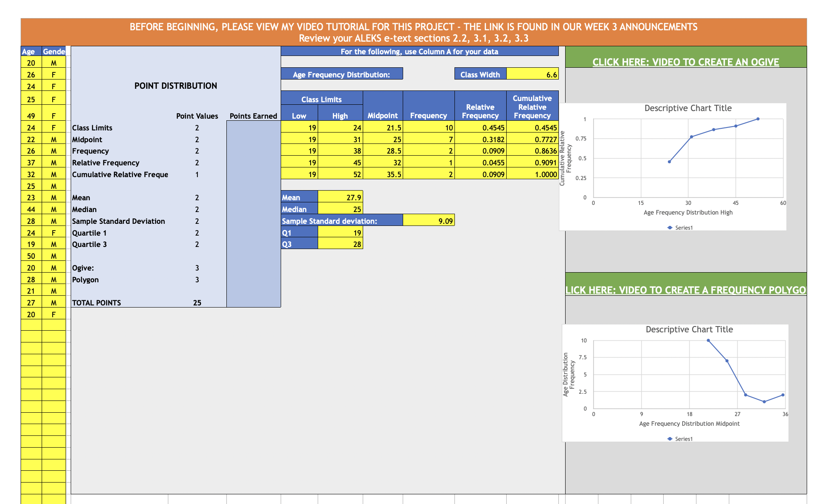Image resolution: width=813 pixels, height=504 pixels.
Task: Select the polygon chart Series1 legend
Action: point(680,439)
